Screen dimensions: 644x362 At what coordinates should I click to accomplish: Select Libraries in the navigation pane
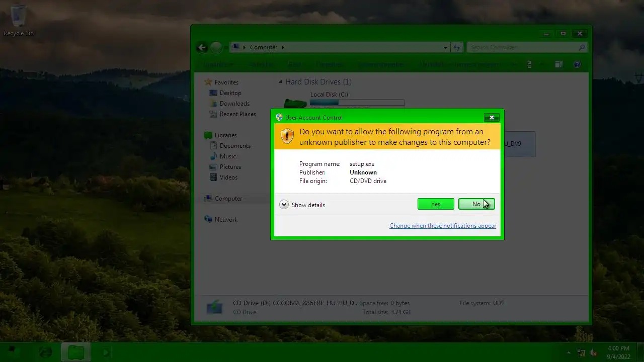click(x=226, y=135)
